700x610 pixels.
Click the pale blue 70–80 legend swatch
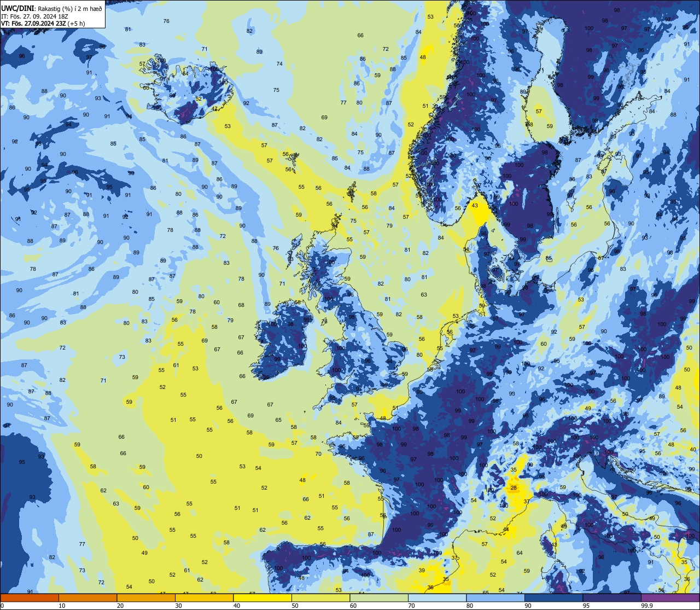click(x=437, y=597)
